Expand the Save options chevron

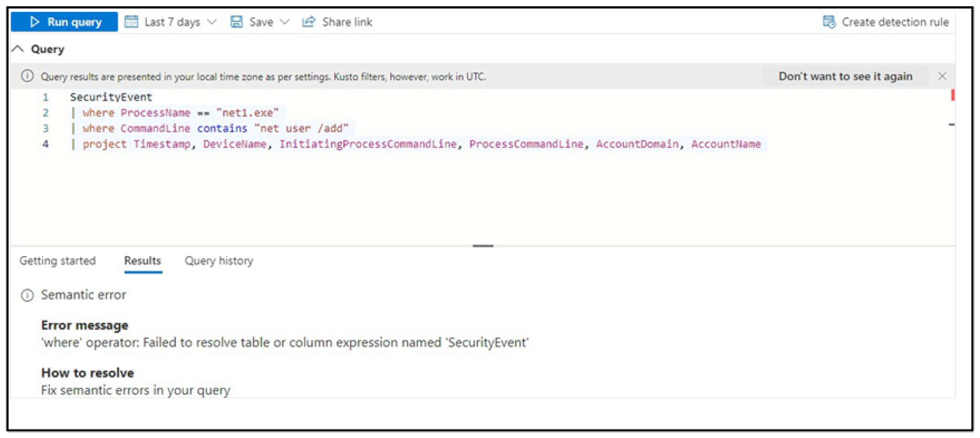284,22
